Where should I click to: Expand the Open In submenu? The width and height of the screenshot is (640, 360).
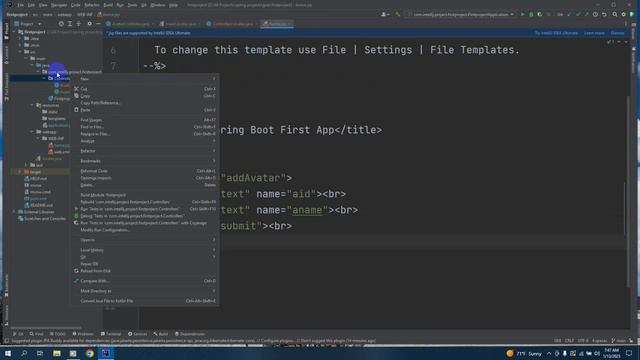[x=145, y=240]
